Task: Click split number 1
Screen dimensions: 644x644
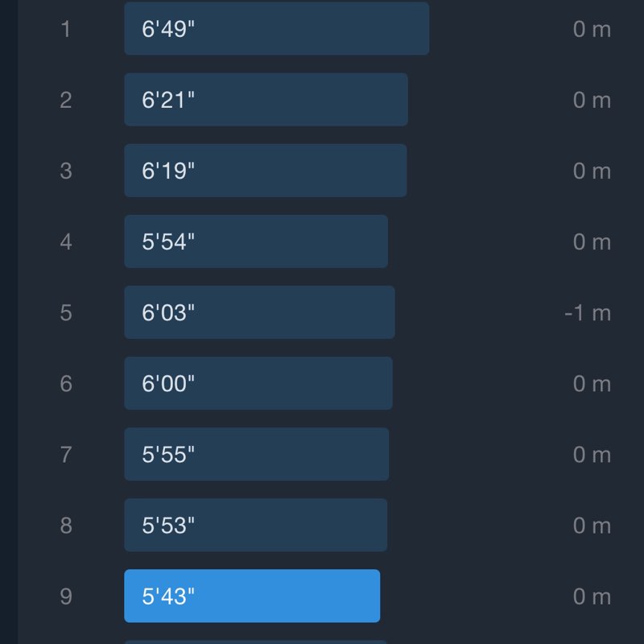Action: (66, 30)
